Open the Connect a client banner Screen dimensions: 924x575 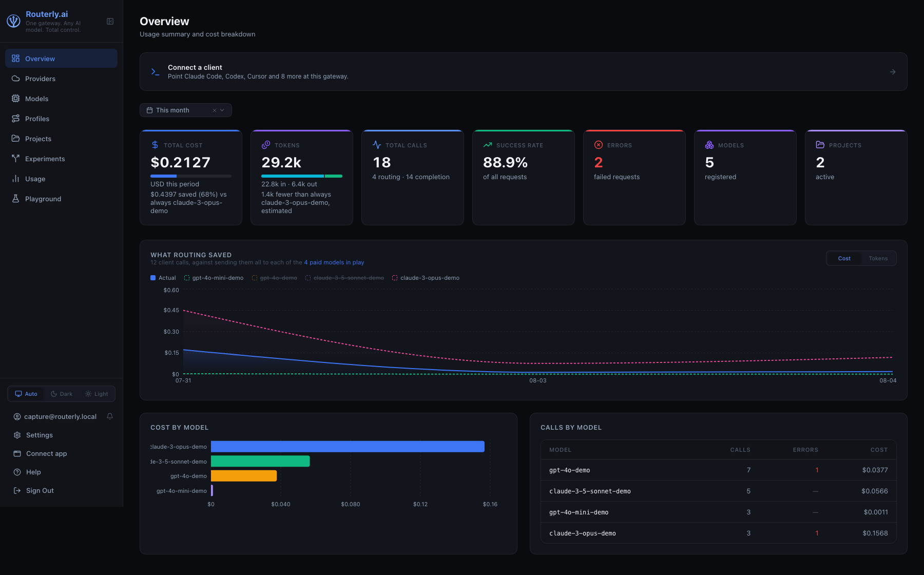tap(524, 72)
